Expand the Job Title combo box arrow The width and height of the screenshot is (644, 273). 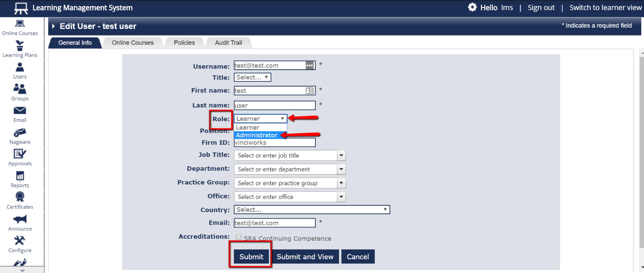342,155
